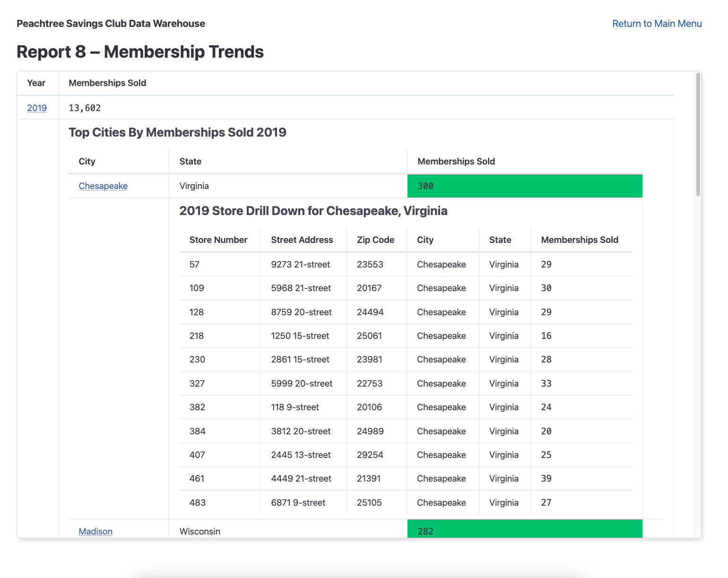Select store 483 at 6871 9-street
This screenshot has width=728, height=578.
point(331,502)
